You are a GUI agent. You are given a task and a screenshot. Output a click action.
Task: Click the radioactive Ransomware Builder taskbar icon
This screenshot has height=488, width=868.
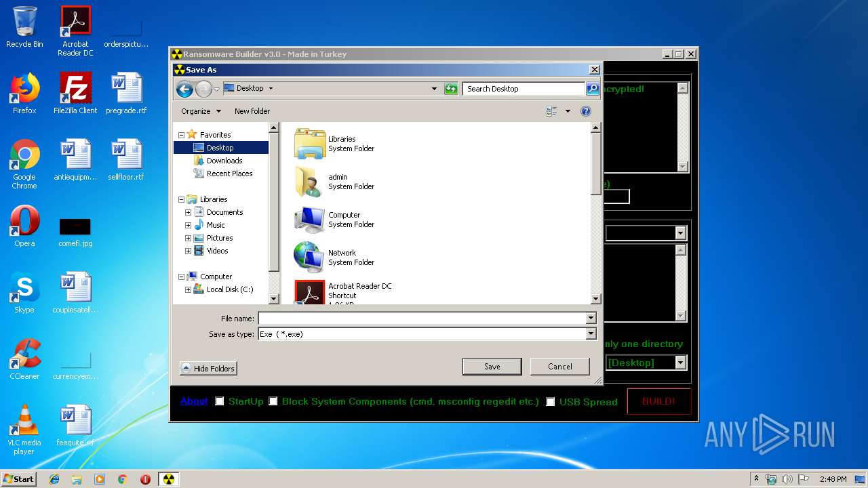point(168,479)
